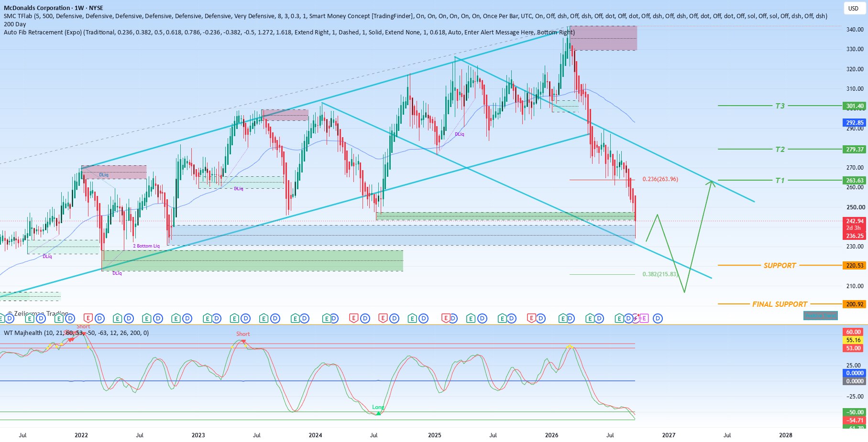Viewport: 868px width, 442px height.
Task: Click the 0.236(263.96) Fibonacci level label
Action: tap(660, 179)
